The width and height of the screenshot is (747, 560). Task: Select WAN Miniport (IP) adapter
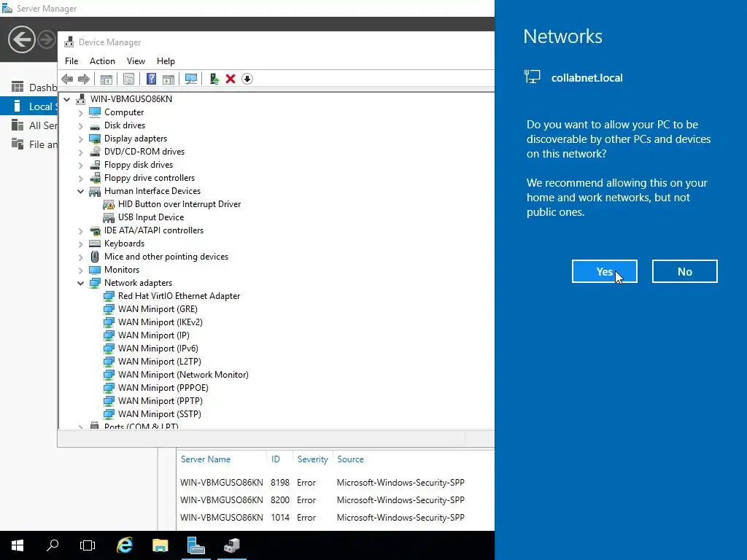point(153,335)
